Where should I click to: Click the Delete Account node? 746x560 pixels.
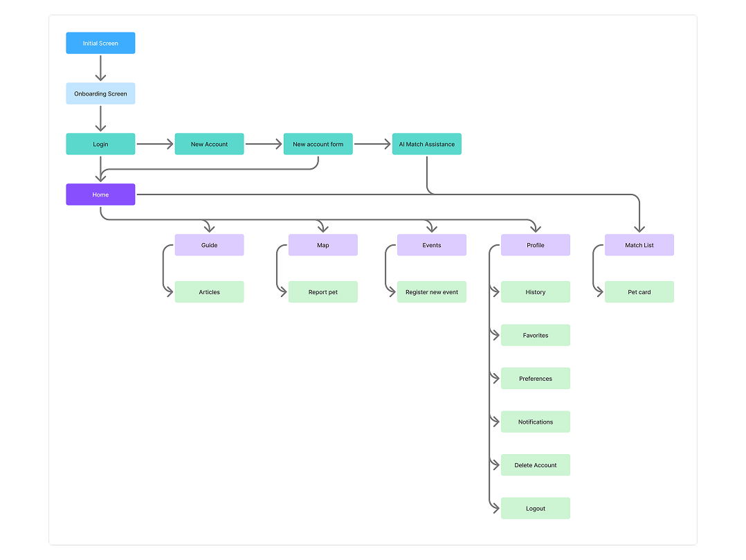click(x=535, y=465)
